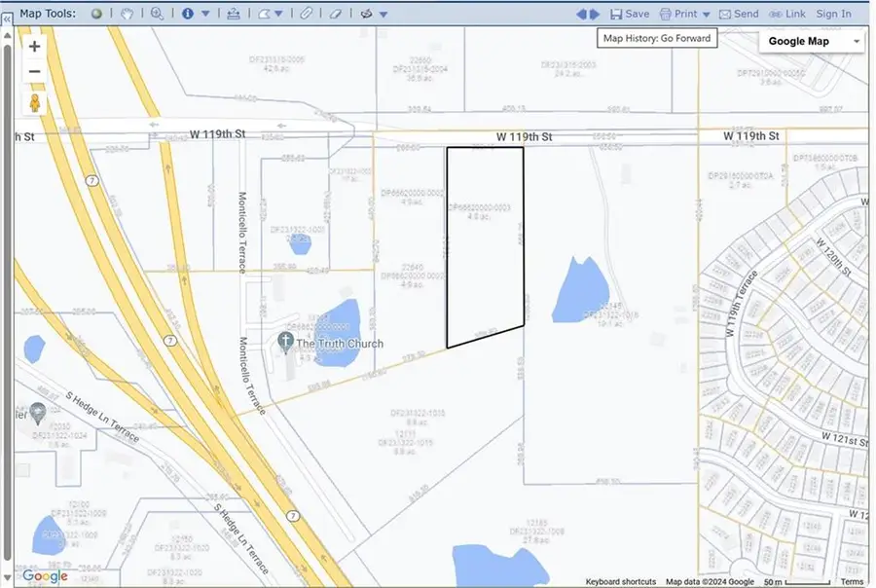This screenshot has width=876, height=588.
Task: Open the identify tool dropdown arrow
Action: coord(204,14)
